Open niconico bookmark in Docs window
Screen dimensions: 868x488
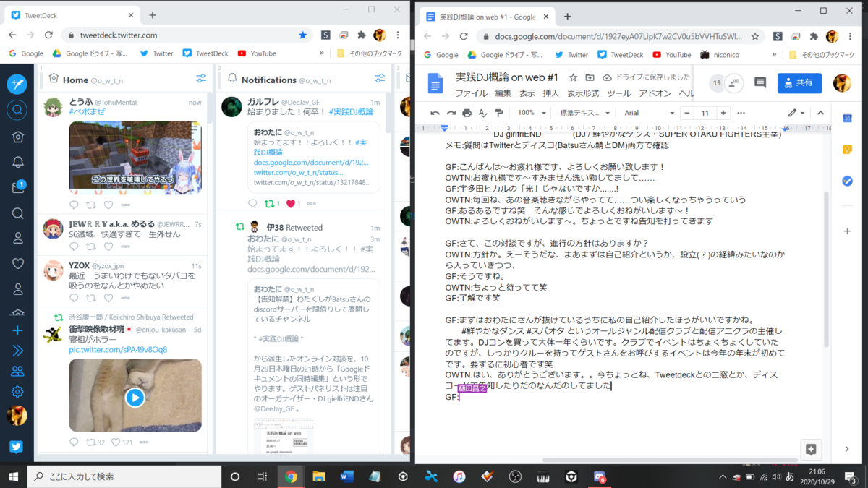(x=720, y=54)
